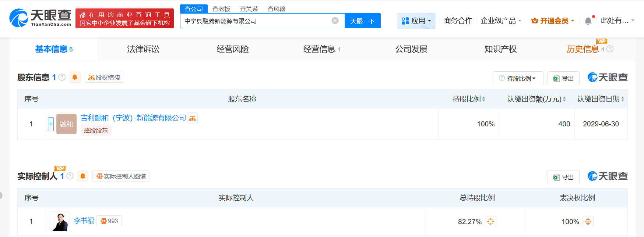Screen dimensions: 644x237
Task: Click the 李书福 portrait photo
Action: 59,221
